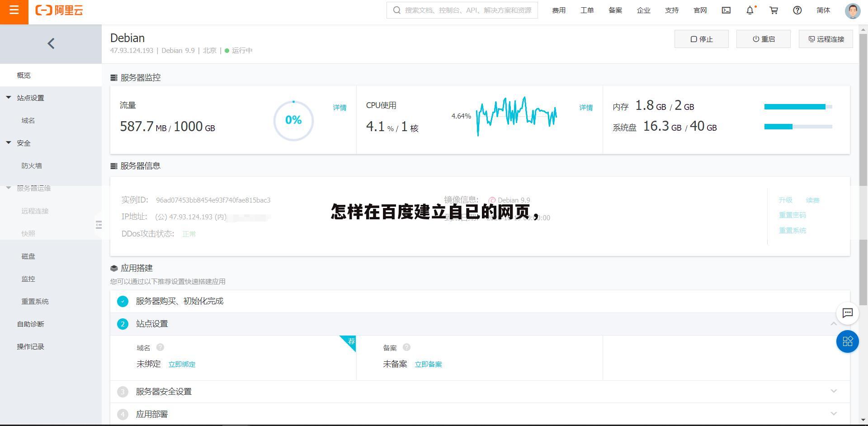Click the search input field at top
The image size is (868, 426).
point(462,10)
